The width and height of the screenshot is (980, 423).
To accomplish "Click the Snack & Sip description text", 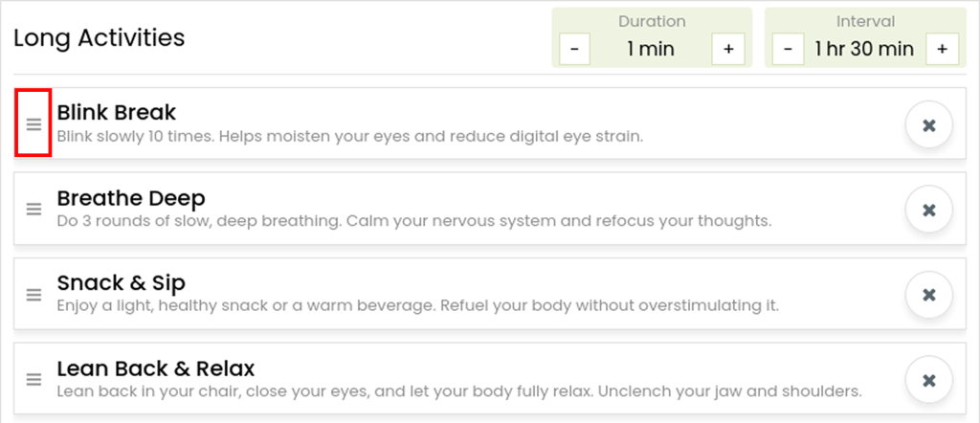I will (418, 307).
